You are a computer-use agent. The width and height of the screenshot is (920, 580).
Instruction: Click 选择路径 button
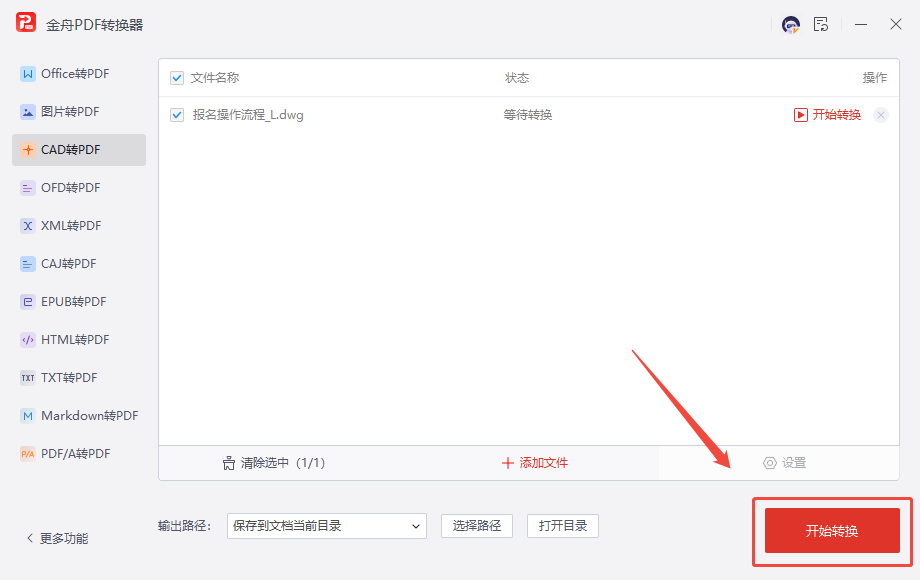click(477, 526)
